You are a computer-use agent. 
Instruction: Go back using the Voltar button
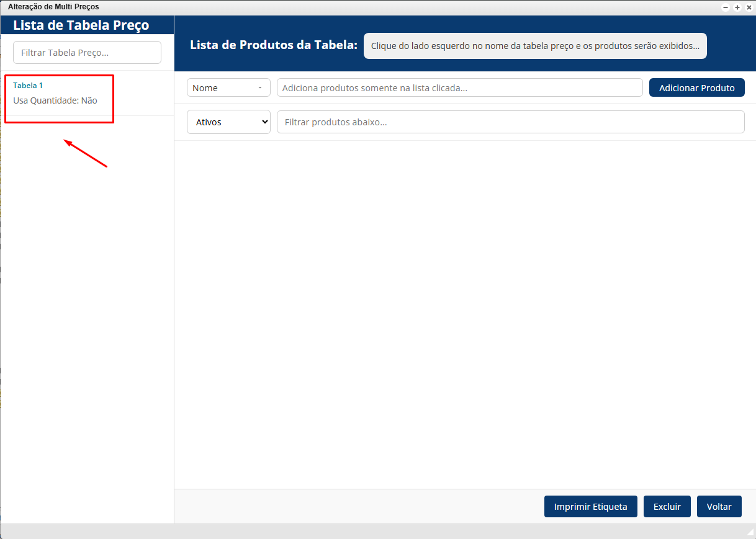(x=719, y=507)
